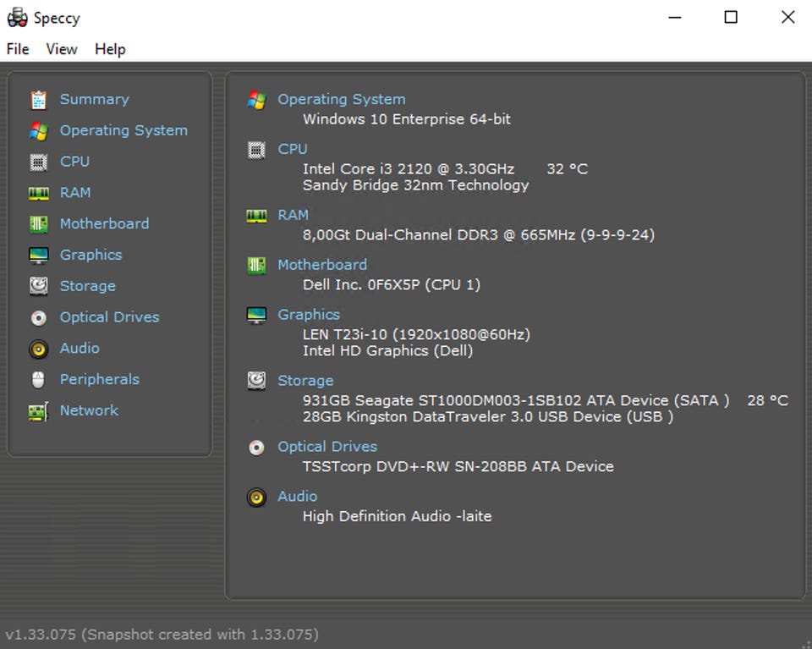Image resolution: width=812 pixels, height=649 pixels.
Task: Click the Optical Drives disc icon in the sidebar
Action: [x=38, y=318]
